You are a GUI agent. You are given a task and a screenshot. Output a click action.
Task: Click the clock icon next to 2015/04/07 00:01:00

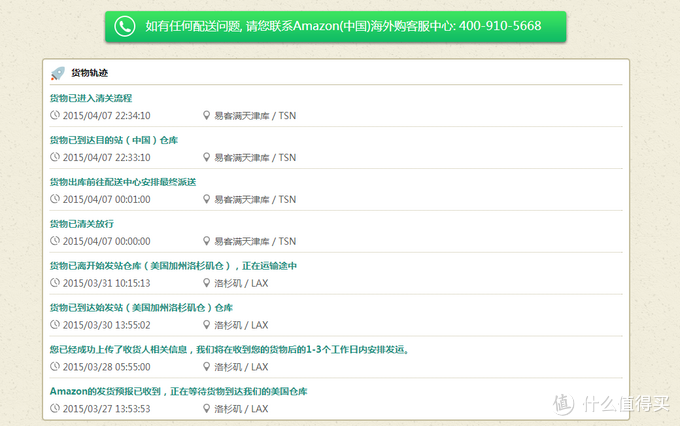pyautogui.click(x=55, y=199)
